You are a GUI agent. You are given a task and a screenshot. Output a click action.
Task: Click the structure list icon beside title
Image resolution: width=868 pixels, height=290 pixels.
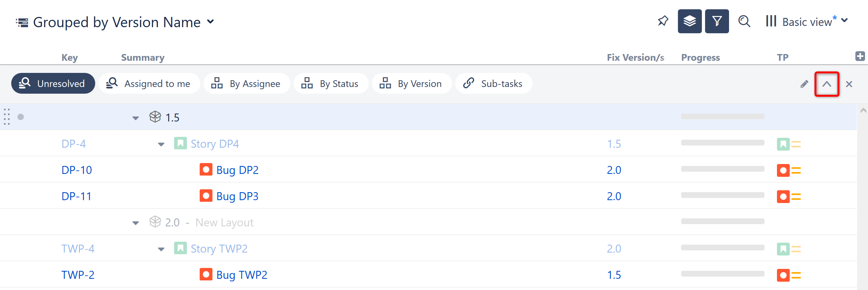point(22,23)
